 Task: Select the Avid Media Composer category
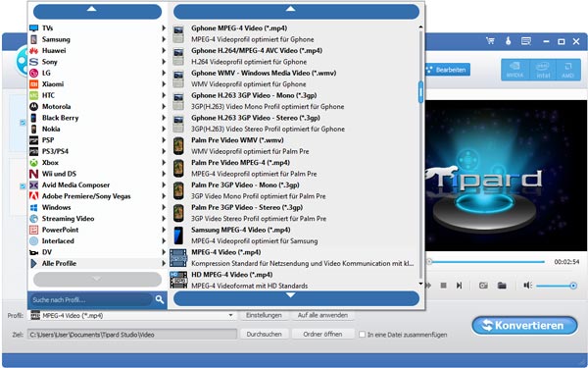tap(97, 185)
